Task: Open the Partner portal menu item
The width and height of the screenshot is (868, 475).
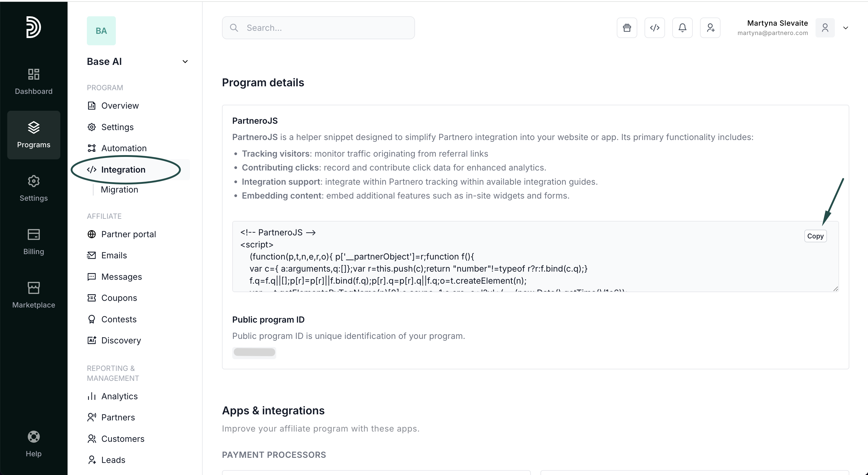Action: 128,234
